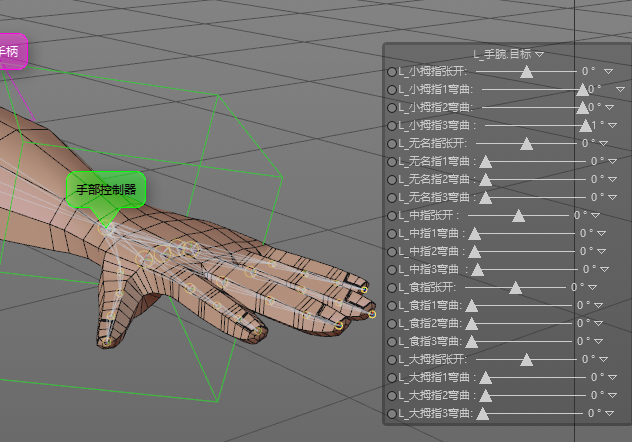Click the L_手腕.目标 panel title
Viewport: 632px width, 442px height.
502,54
